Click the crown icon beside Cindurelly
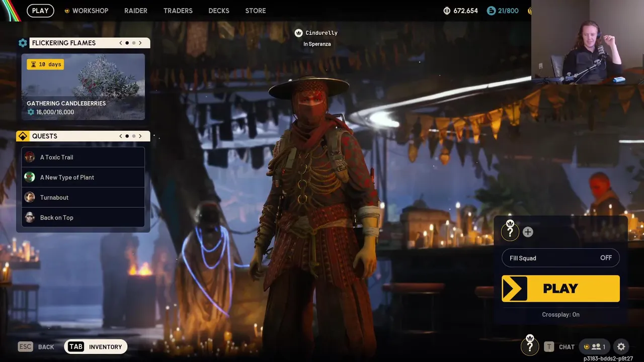Viewport: 644px width, 362px height. click(298, 33)
